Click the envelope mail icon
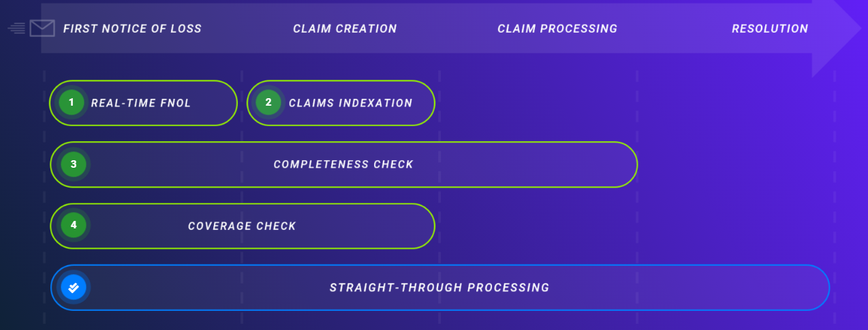 tap(42, 29)
